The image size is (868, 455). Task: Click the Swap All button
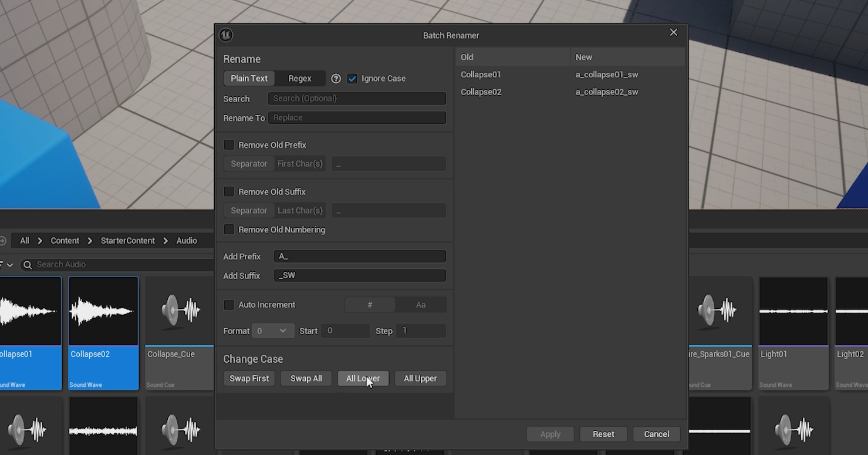pyautogui.click(x=306, y=379)
